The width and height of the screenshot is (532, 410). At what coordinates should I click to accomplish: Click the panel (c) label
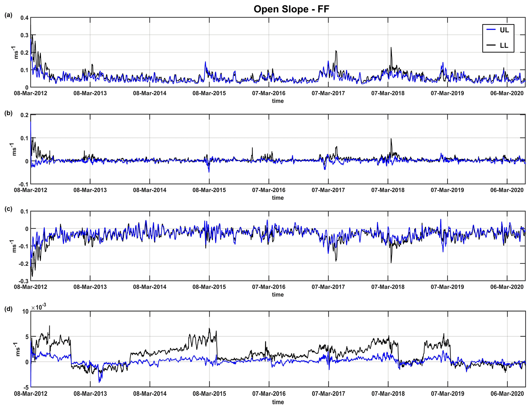click(8, 209)
